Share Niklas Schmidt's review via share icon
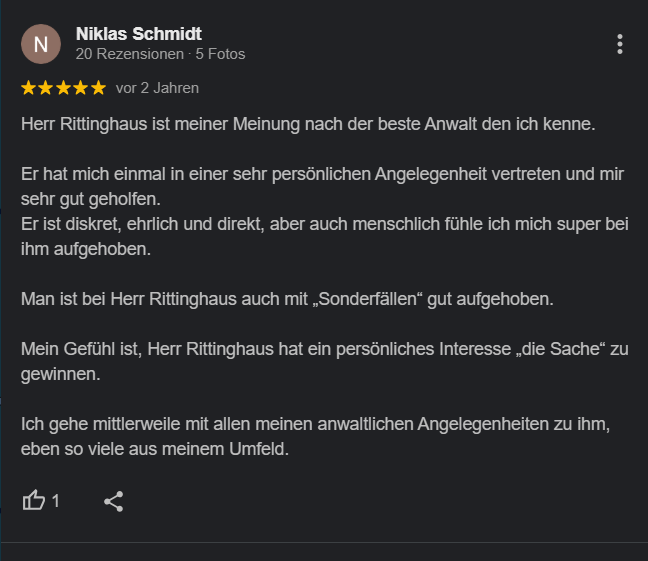The image size is (648, 561). [114, 501]
